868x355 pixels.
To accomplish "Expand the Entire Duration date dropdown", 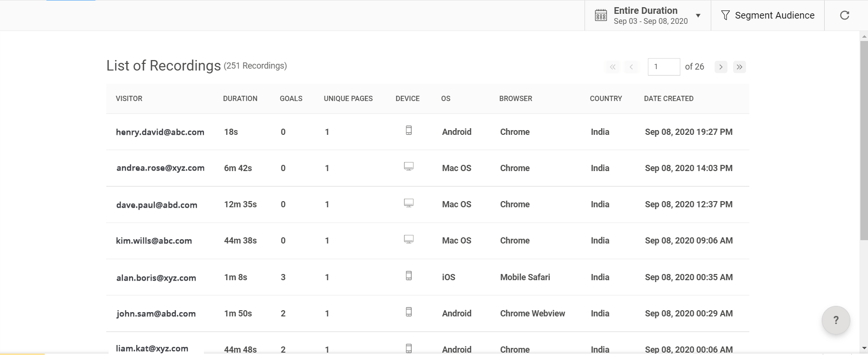I will click(698, 15).
